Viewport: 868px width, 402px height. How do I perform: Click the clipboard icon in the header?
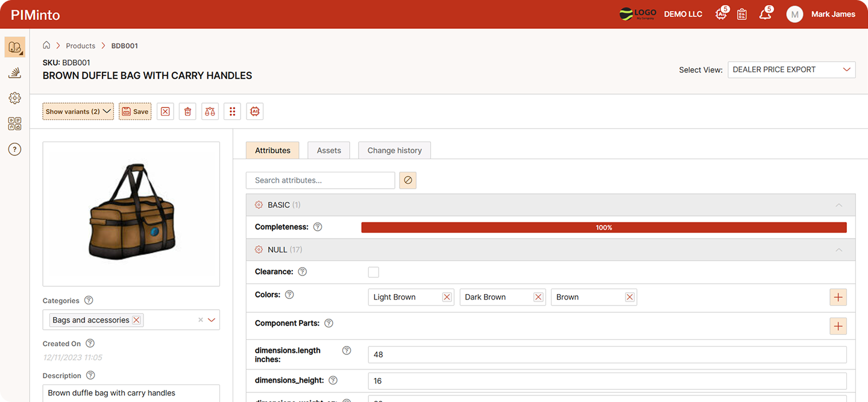[x=742, y=14]
